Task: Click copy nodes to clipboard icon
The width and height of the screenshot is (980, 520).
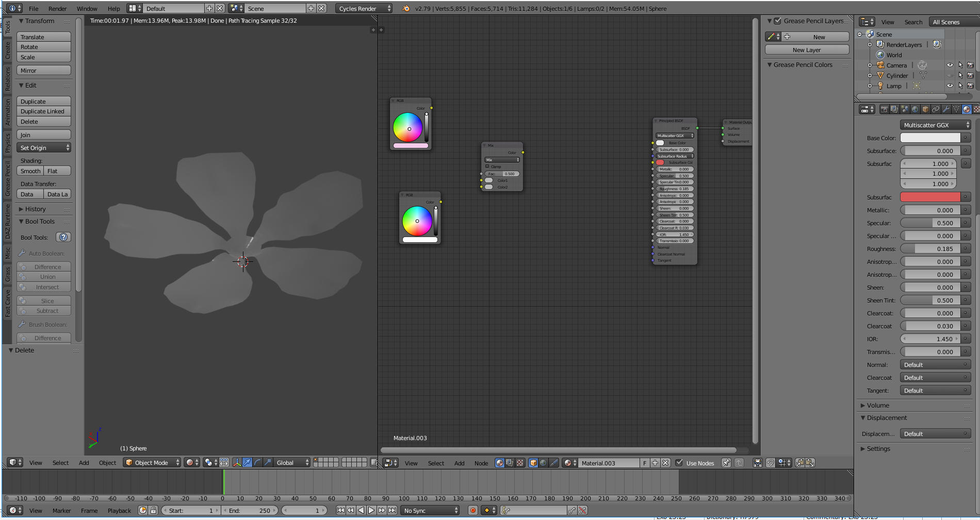Action: click(x=800, y=463)
